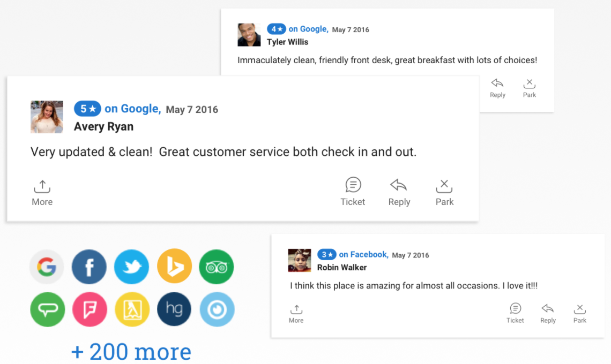Click the Google logo icon
The height and width of the screenshot is (364, 611).
point(47,267)
